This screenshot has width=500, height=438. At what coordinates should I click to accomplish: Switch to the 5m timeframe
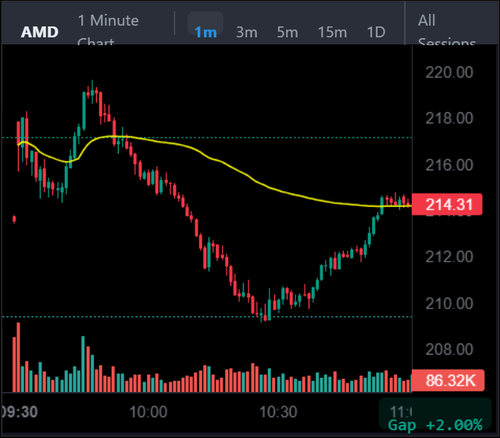coord(287,32)
